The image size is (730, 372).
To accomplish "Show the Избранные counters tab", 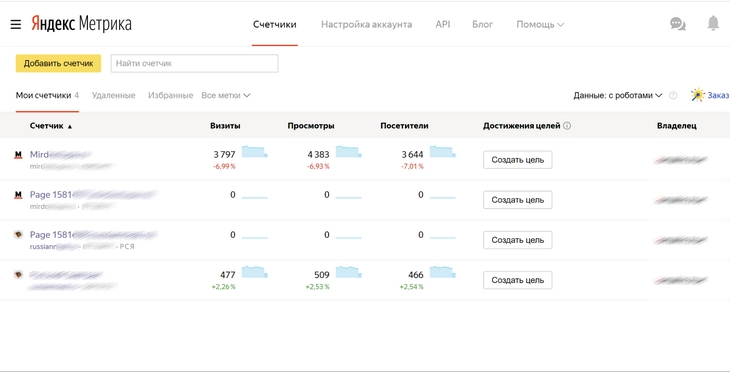I will point(170,95).
